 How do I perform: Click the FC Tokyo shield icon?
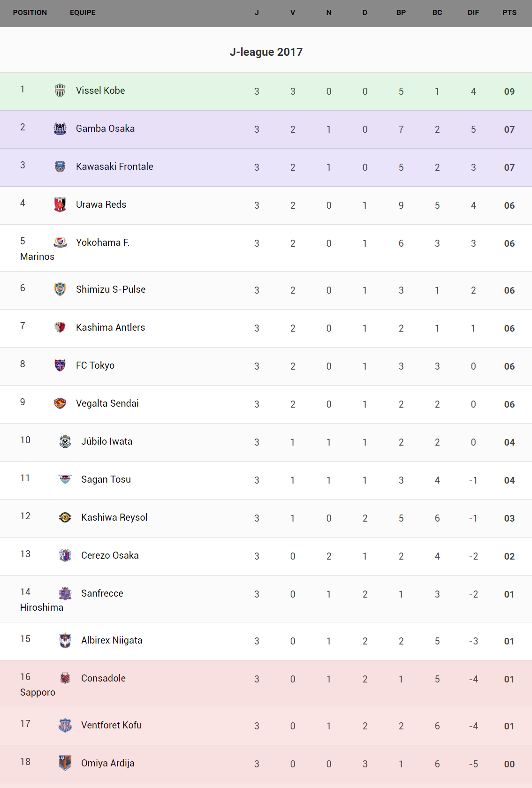(60, 365)
